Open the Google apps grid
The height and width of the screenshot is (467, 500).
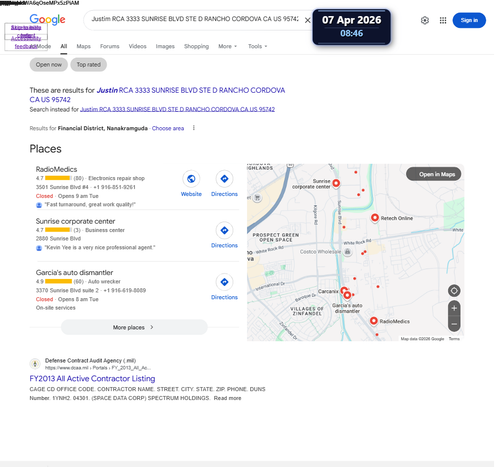click(443, 20)
